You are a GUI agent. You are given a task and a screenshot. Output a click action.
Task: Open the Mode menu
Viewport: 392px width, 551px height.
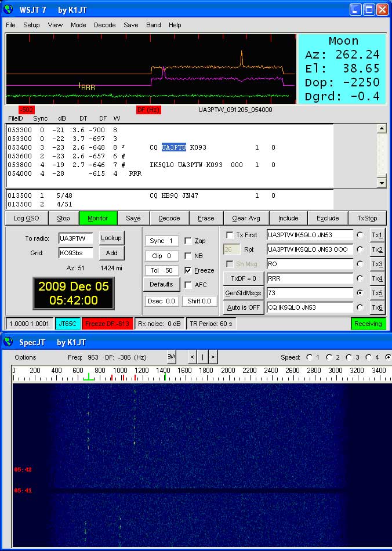78,25
